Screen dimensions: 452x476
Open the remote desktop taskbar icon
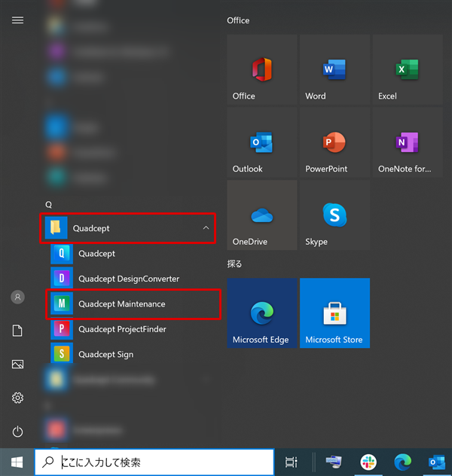[x=334, y=462]
